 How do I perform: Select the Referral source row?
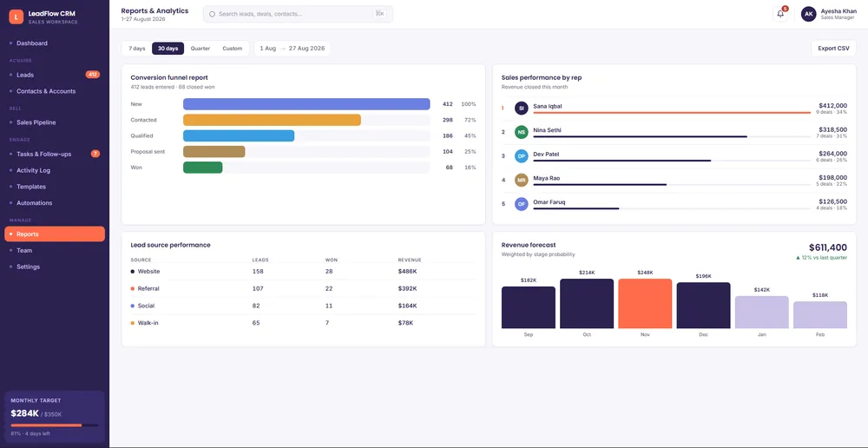[303, 288]
